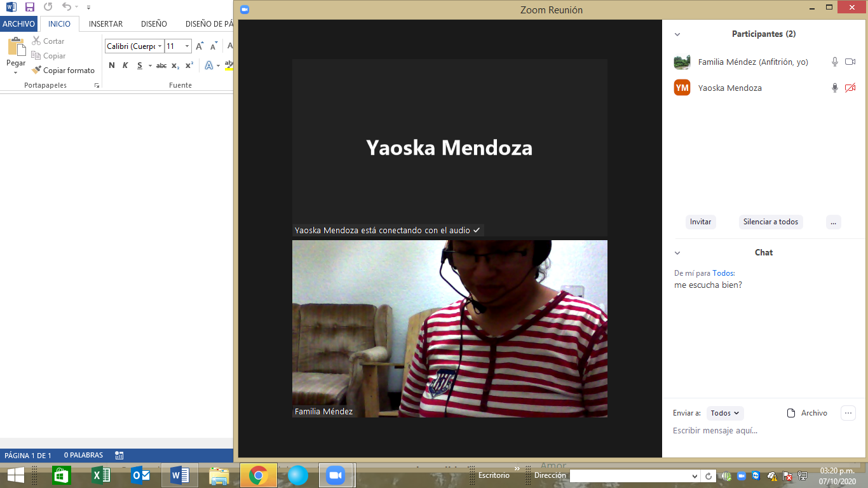Open the INSERTAR ribbon tab
This screenshot has width=868, height=488.
(105, 24)
